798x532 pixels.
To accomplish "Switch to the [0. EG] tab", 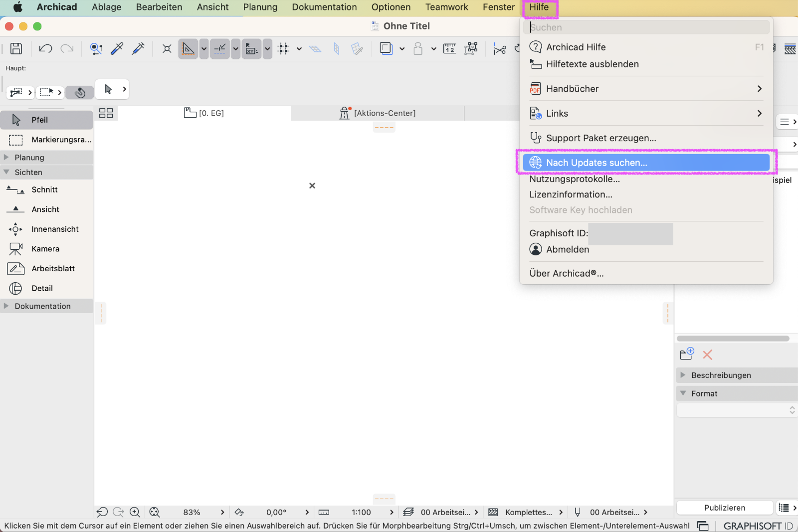I will (x=204, y=113).
